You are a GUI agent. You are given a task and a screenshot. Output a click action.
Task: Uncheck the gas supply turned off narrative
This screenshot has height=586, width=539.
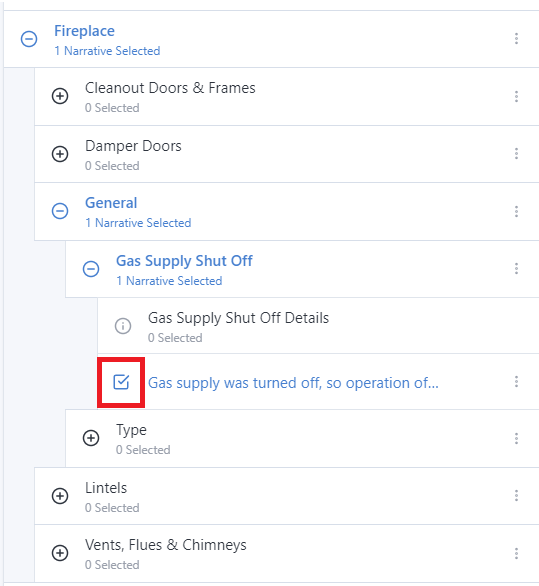coord(121,382)
